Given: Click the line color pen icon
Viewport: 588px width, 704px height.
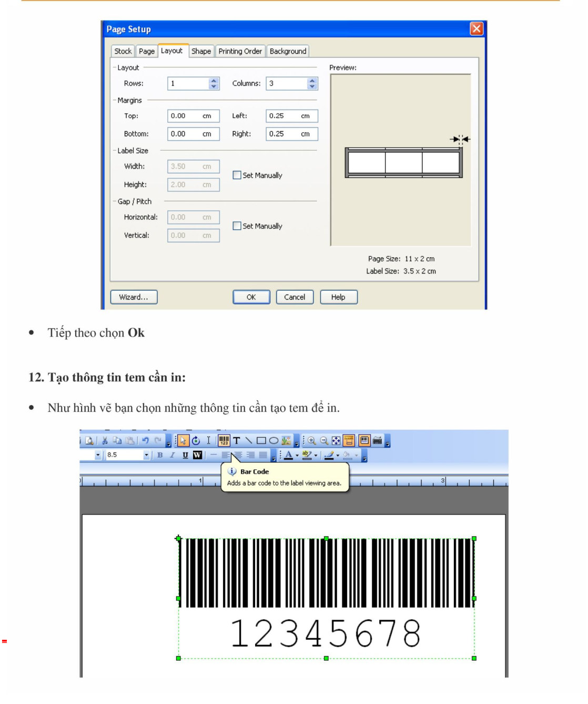Looking at the screenshot, I should [329, 455].
